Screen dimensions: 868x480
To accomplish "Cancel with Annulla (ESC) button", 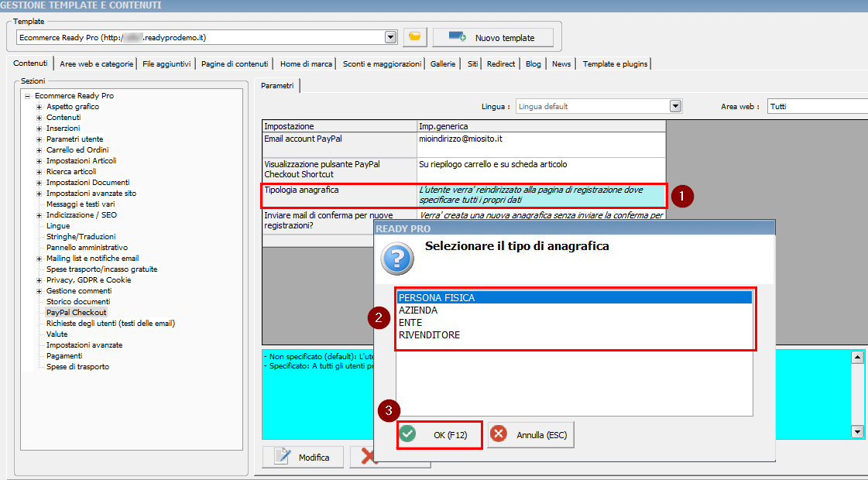I will point(531,434).
